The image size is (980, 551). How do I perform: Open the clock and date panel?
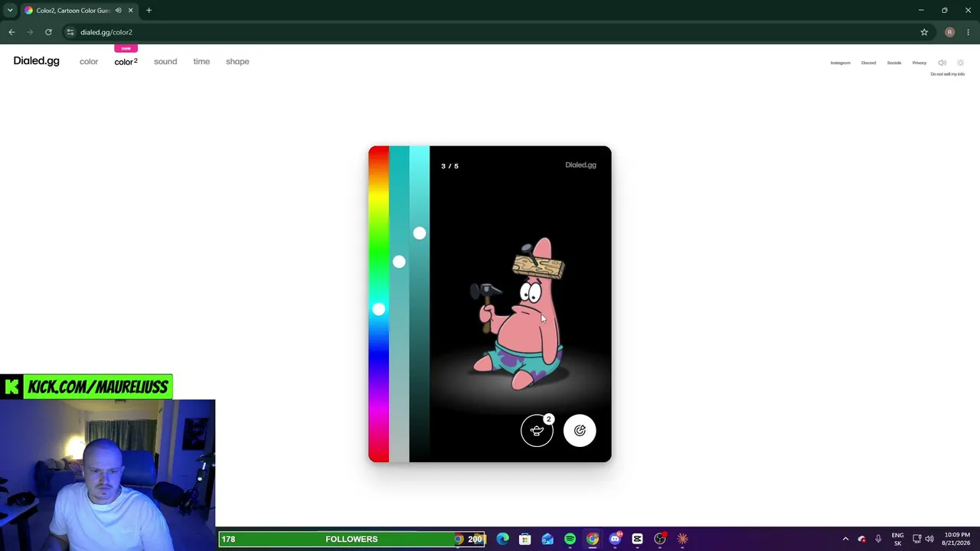point(957,540)
